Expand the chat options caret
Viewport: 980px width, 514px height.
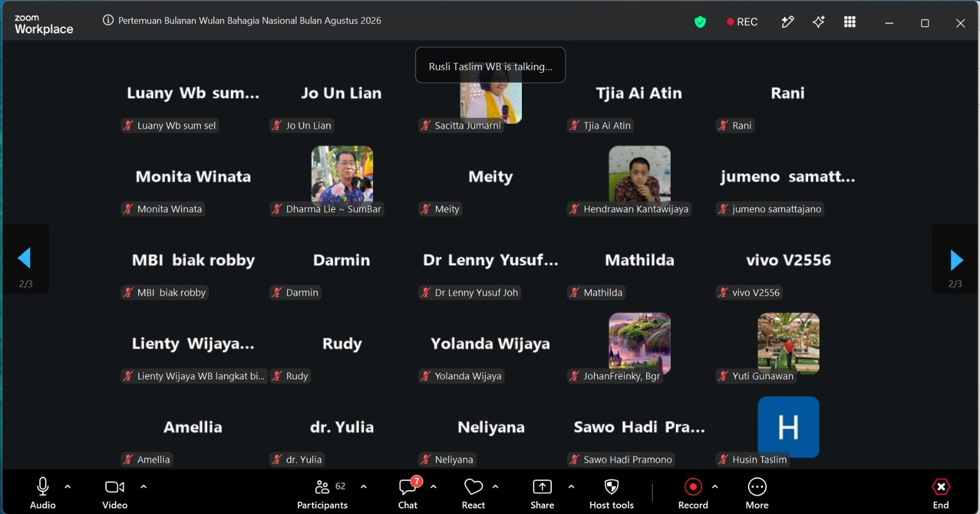point(434,486)
